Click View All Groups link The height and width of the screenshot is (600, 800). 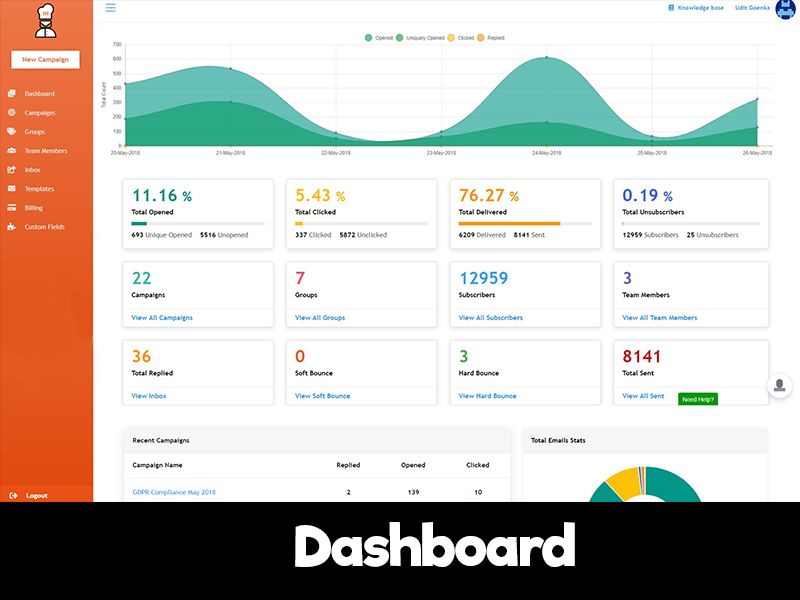pos(320,317)
